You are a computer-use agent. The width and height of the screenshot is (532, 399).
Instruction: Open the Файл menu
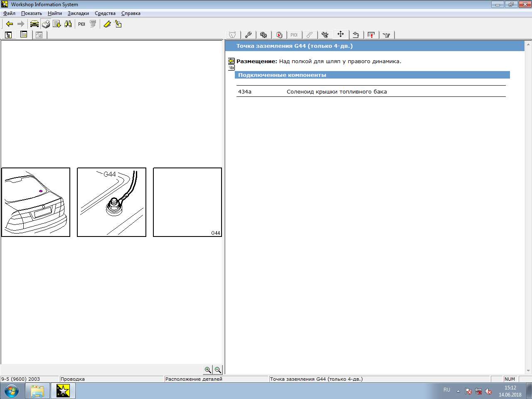click(9, 13)
